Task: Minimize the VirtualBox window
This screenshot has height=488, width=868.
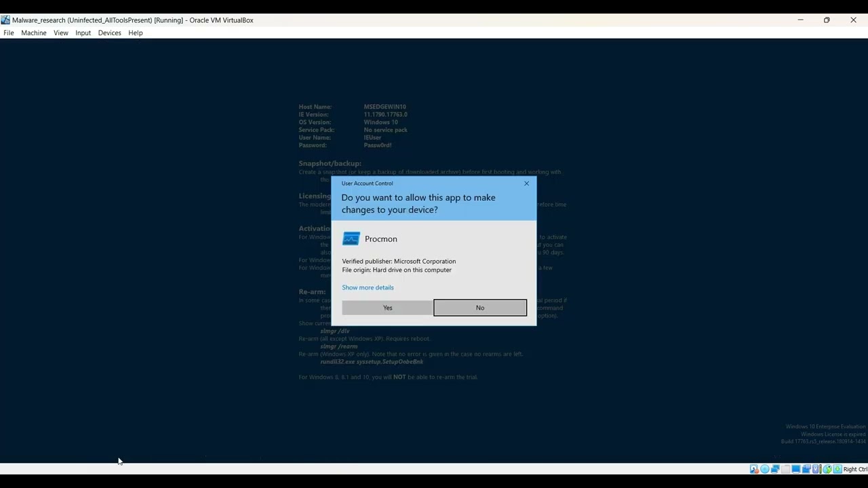Action: pyautogui.click(x=800, y=20)
